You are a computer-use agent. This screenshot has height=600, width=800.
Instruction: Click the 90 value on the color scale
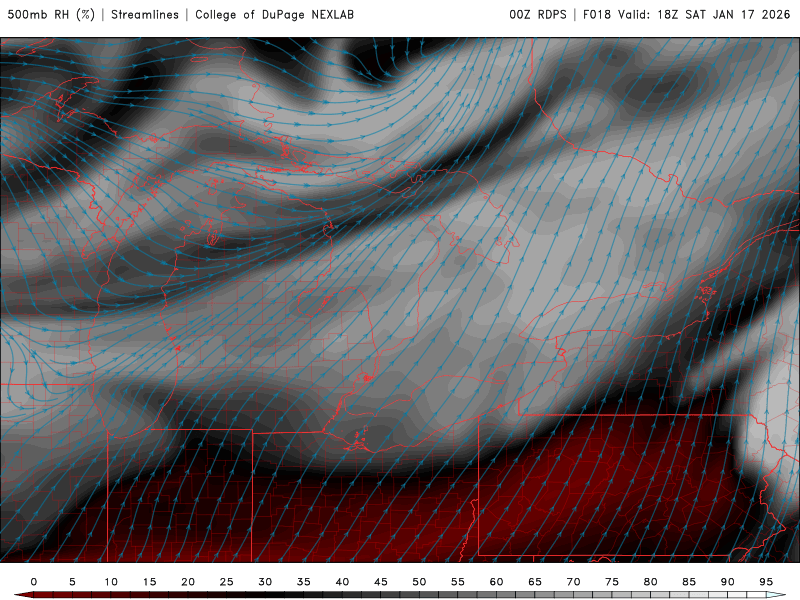click(x=728, y=582)
